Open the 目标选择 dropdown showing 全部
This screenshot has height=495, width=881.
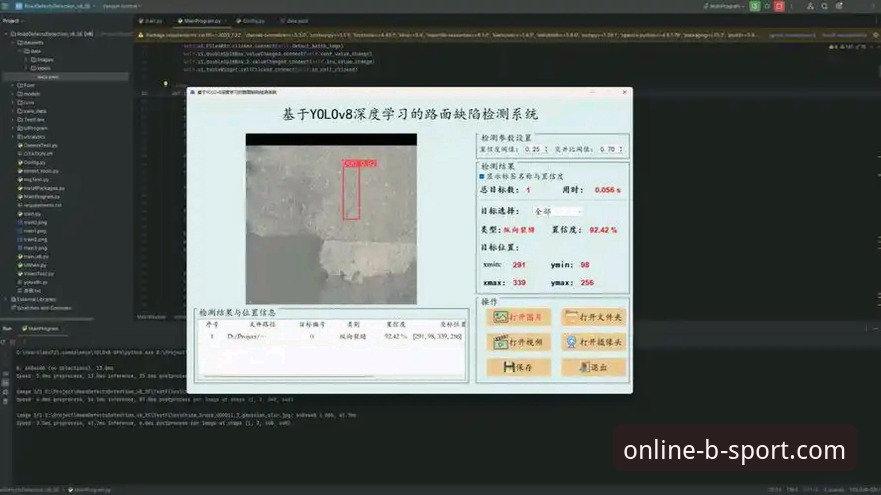click(x=557, y=211)
